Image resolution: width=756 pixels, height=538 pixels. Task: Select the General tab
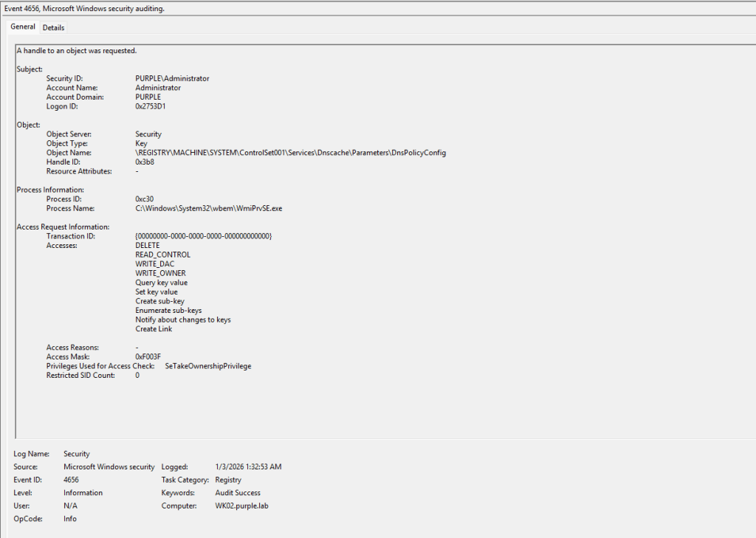pyautogui.click(x=23, y=27)
